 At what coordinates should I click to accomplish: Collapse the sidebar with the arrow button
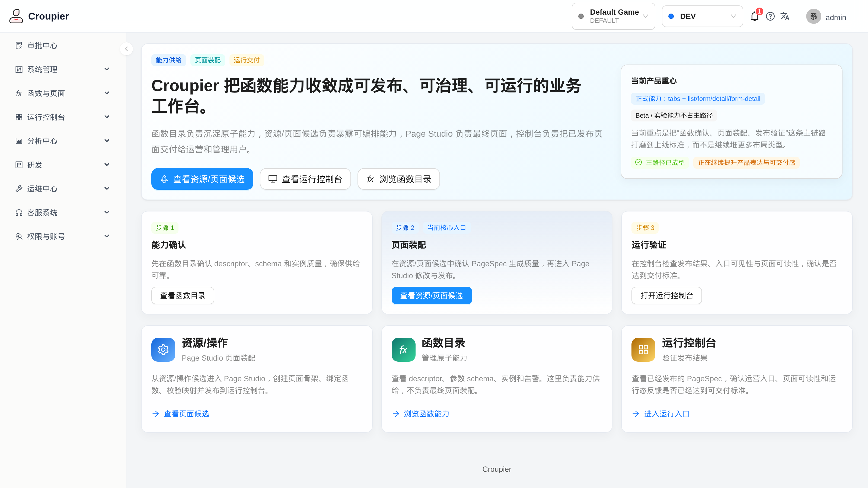click(126, 49)
